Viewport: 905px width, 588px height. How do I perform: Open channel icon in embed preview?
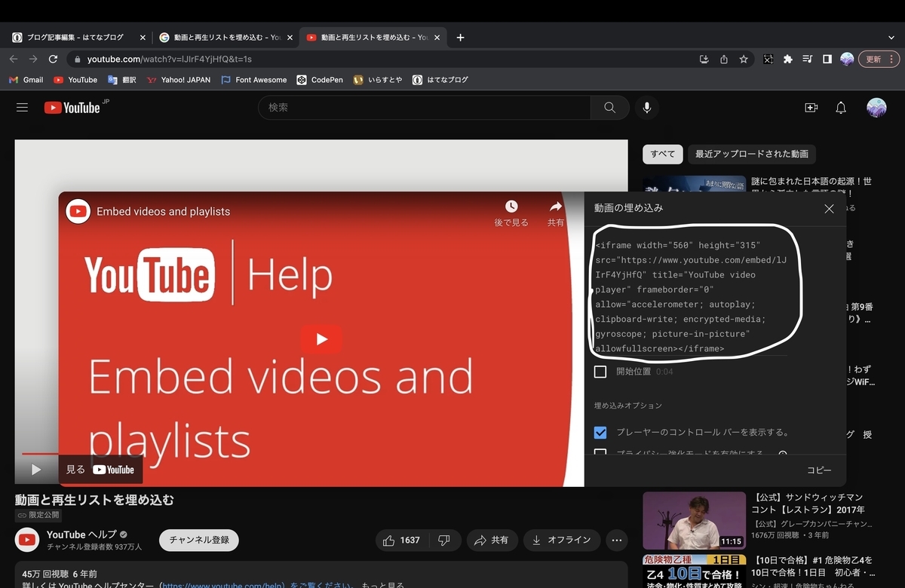tap(78, 211)
